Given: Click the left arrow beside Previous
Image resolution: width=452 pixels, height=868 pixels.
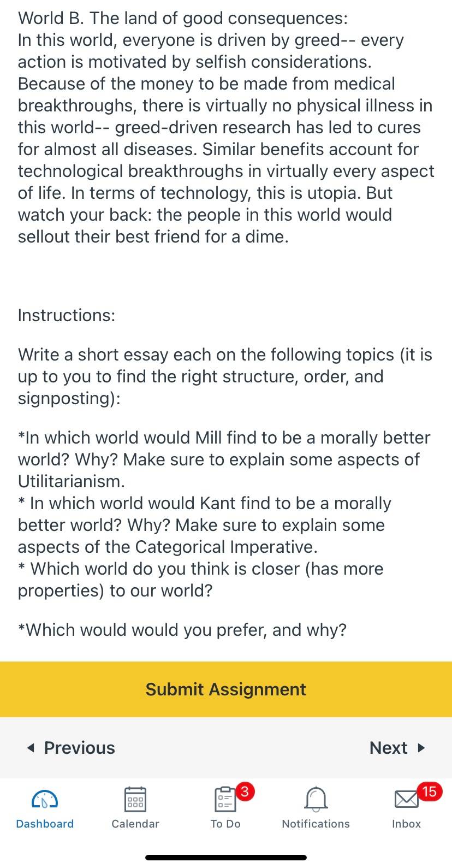Looking at the screenshot, I should (31, 748).
